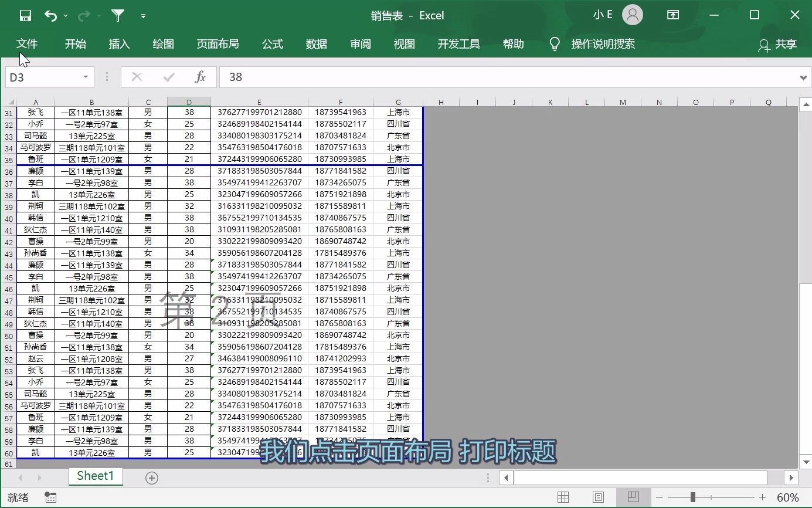Viewport: 812px width, 508px height.
Task: Click cell 三期118单元101室 in row 34
Action: 91,147
